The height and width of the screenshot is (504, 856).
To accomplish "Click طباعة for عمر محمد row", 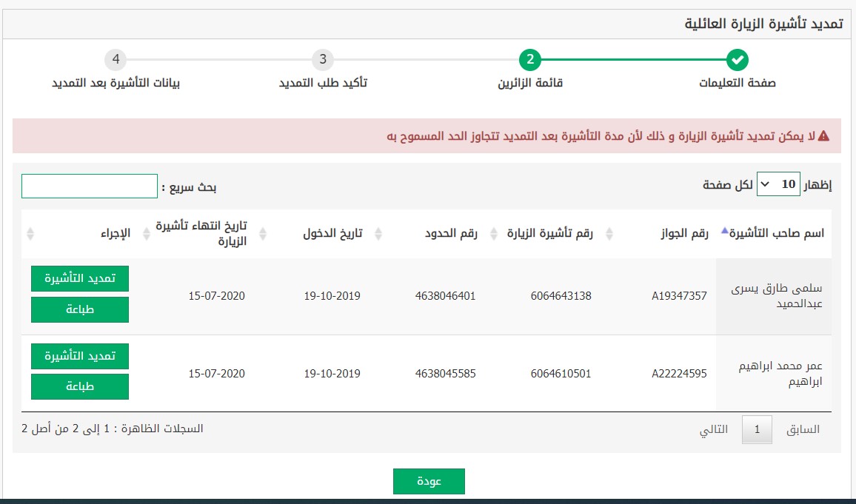I will tap(80, 387).
